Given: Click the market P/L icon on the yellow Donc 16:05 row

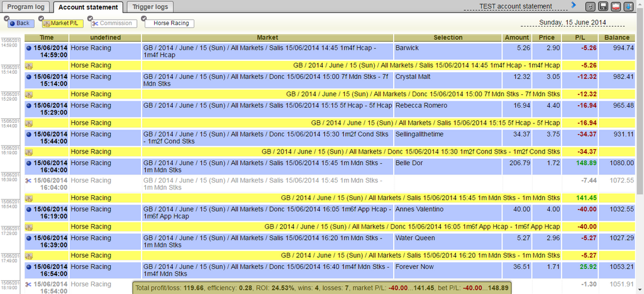Looking at the screenshot, I should (x=29, y=227).
